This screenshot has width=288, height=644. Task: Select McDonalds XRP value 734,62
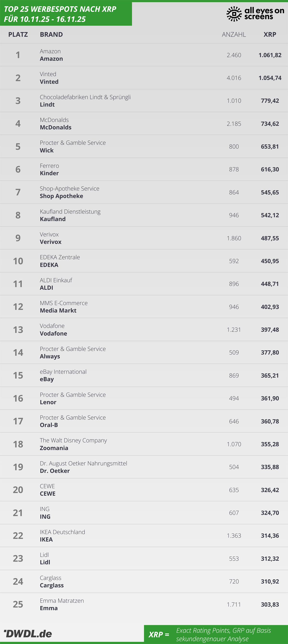(x=270, y=124)
